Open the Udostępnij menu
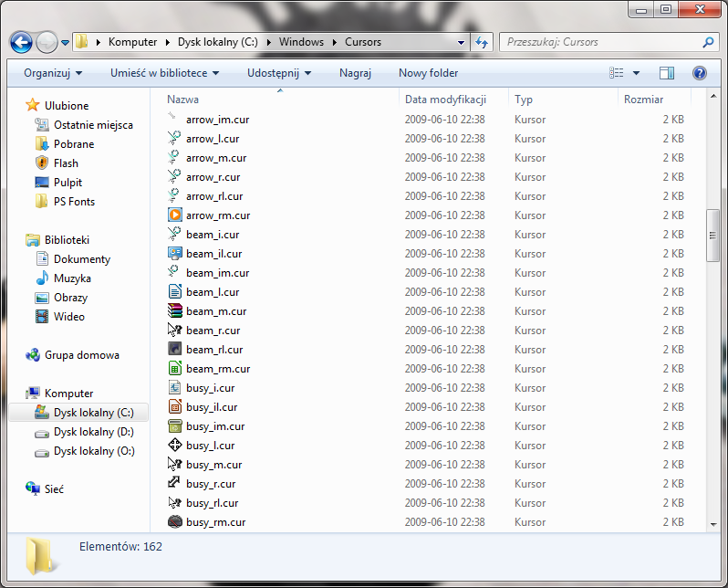 (278, 73)
